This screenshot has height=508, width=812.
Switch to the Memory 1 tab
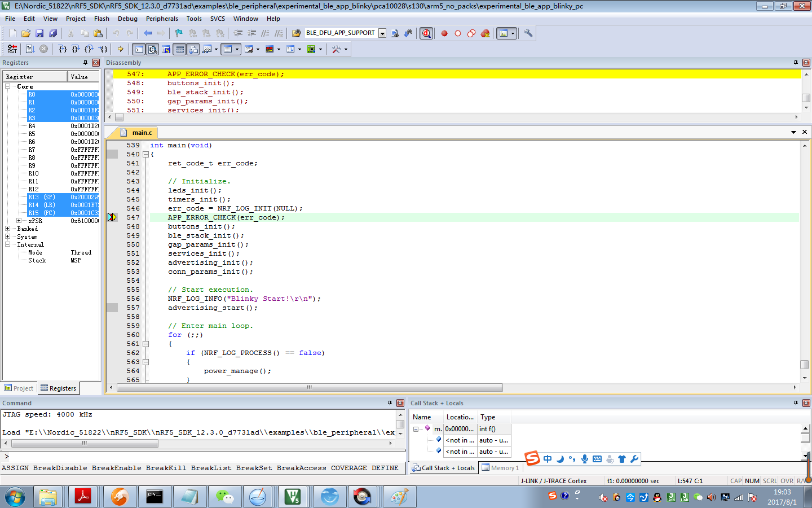(500, 468)
